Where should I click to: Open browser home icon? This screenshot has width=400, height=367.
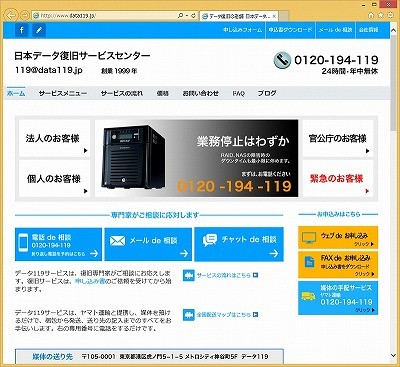click(x=371, y=15)
